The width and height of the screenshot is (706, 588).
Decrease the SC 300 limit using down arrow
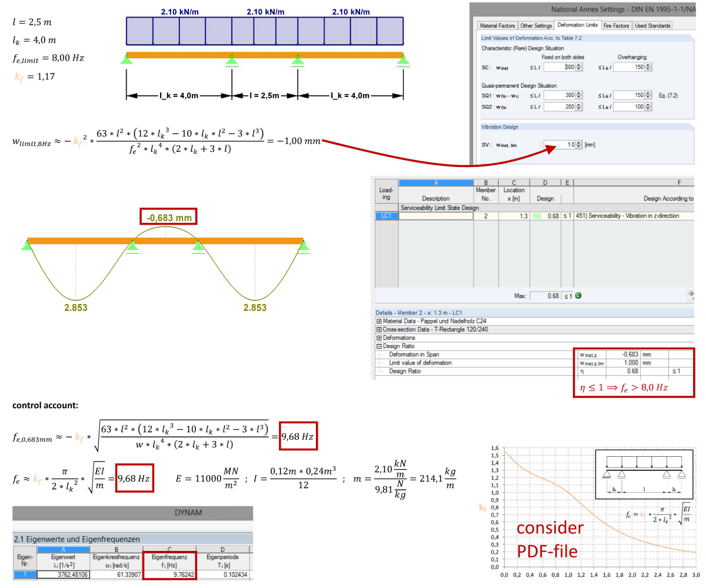[x=578, y=69]
